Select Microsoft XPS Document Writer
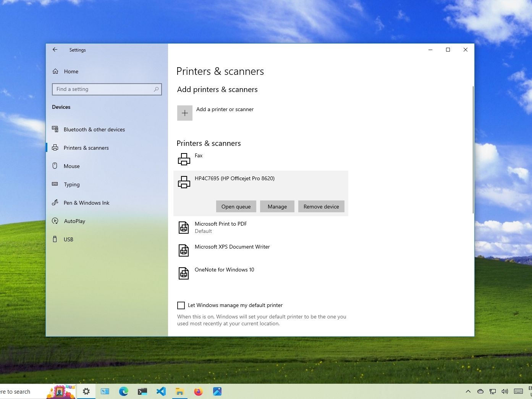 [x=261, y=250]
